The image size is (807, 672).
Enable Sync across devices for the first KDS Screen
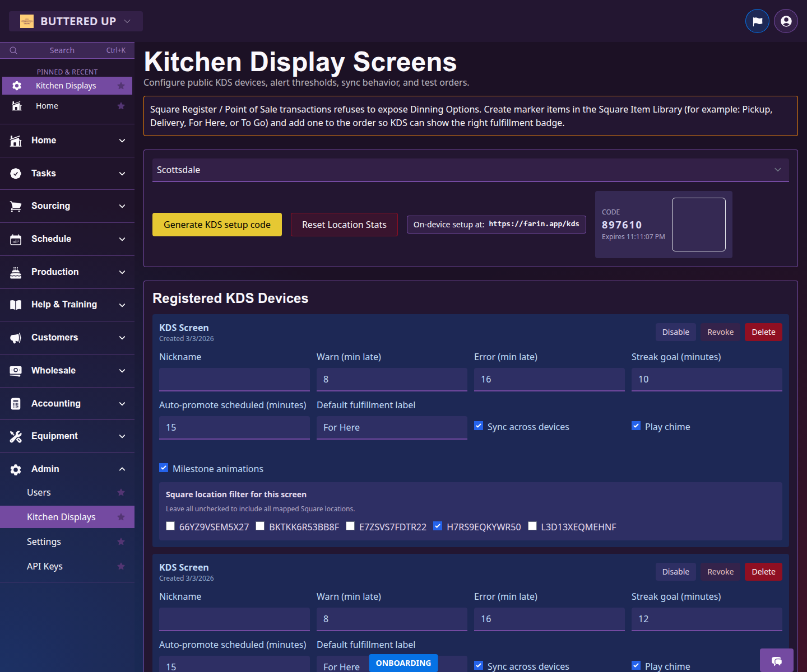479,426
